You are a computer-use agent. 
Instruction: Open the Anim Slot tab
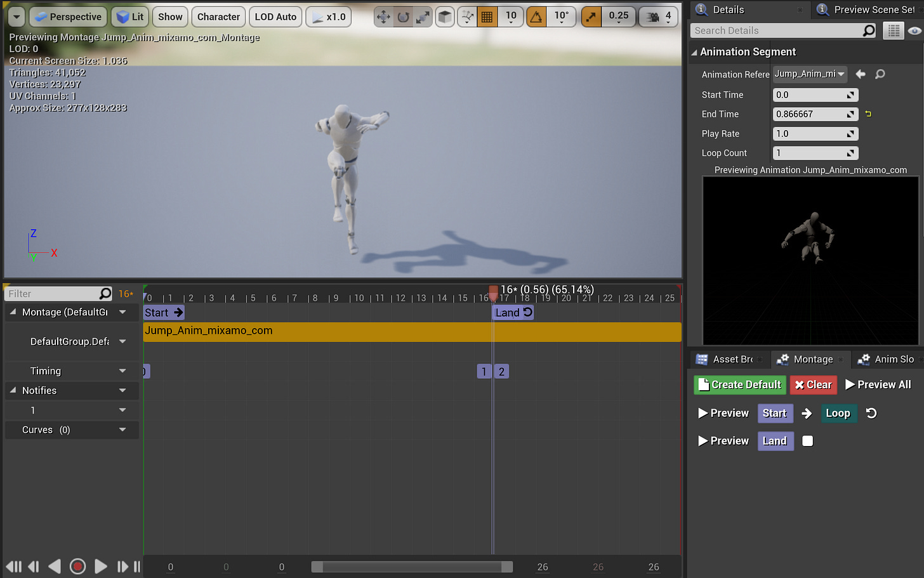click(x=887, y=359)
